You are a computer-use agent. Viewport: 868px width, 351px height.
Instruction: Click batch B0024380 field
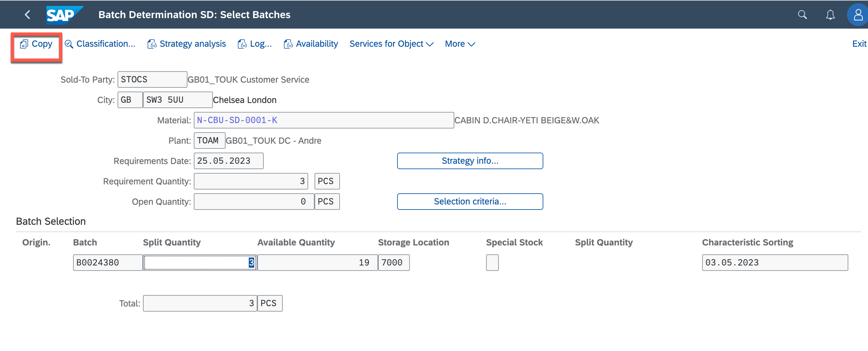point(107,263)
